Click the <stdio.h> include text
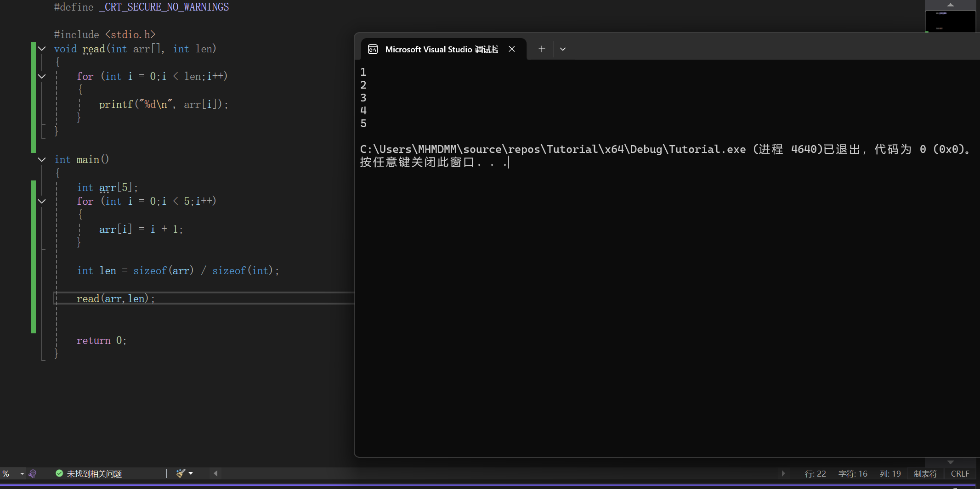This screenshot has width=980, height=489. [x=130, y=34]
